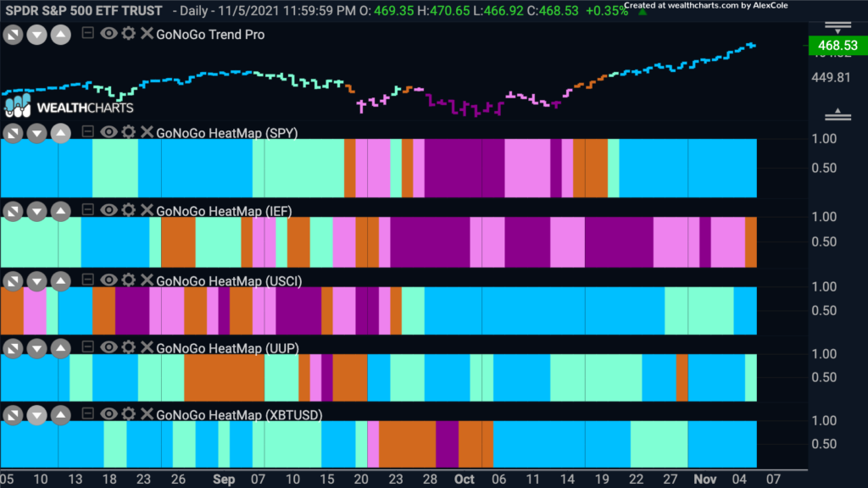868x488 pixels.
Task: Select the GoNoGo HeatMap (USCI) label
Action: (229, 281)
